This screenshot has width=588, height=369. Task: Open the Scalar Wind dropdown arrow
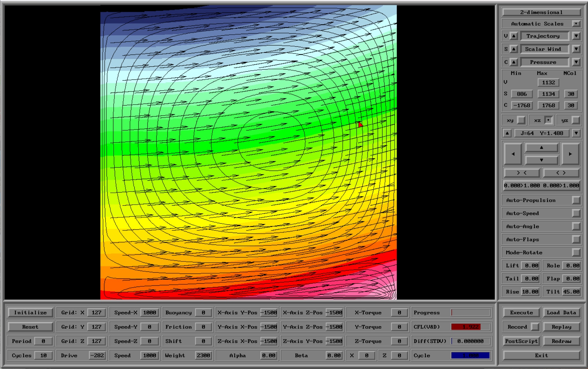click(x=576, y=49)
